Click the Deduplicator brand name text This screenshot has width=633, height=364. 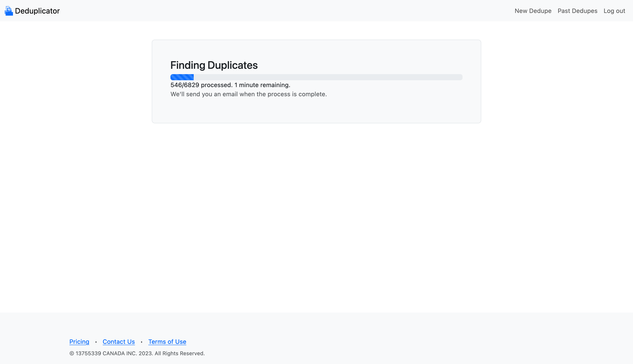tap(37, 11)
